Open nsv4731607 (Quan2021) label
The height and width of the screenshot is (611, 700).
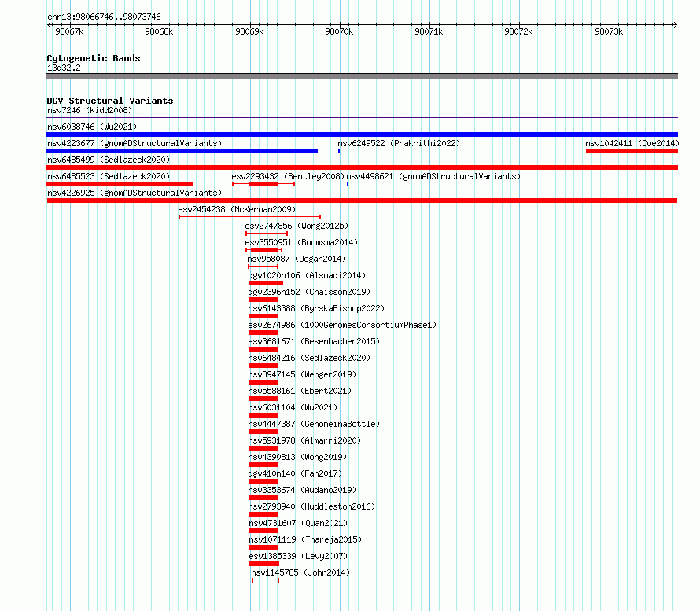coord(298,523)
